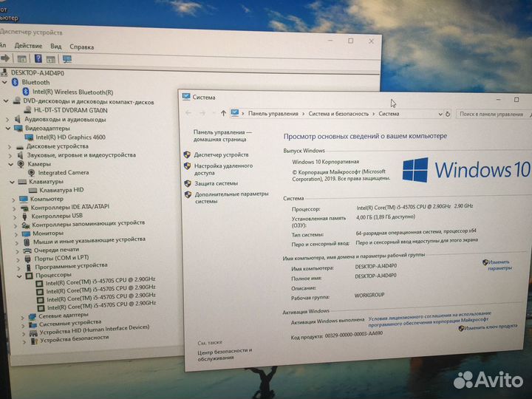Open Центр безопасности и обслуживания link
Image resolution: width=532 pixels, height=399 pixels.
(x=225, y=354)
